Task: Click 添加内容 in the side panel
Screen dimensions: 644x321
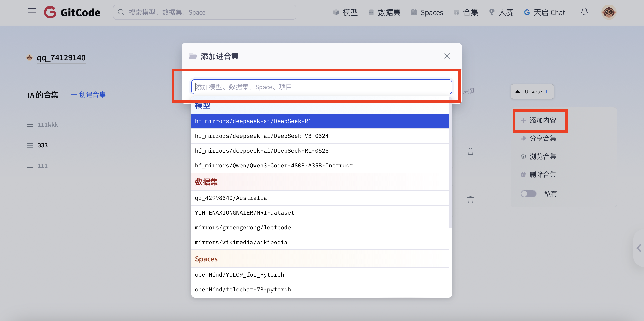Action: (538, 120)
